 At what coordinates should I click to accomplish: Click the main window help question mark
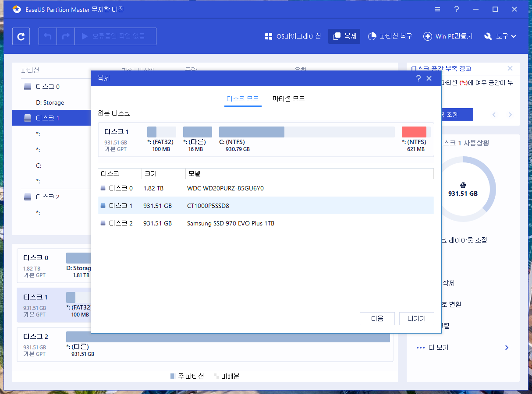[457, 9]
